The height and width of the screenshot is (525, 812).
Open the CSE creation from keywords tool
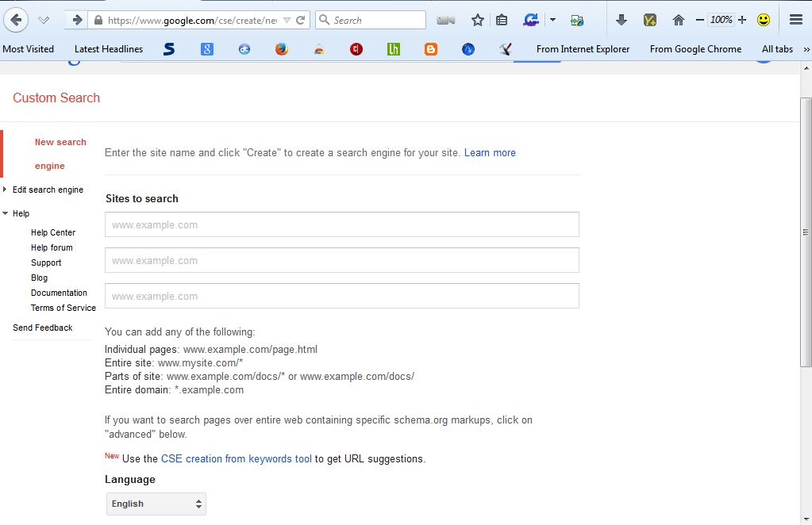pyautogui.click(x=237, y=459)
